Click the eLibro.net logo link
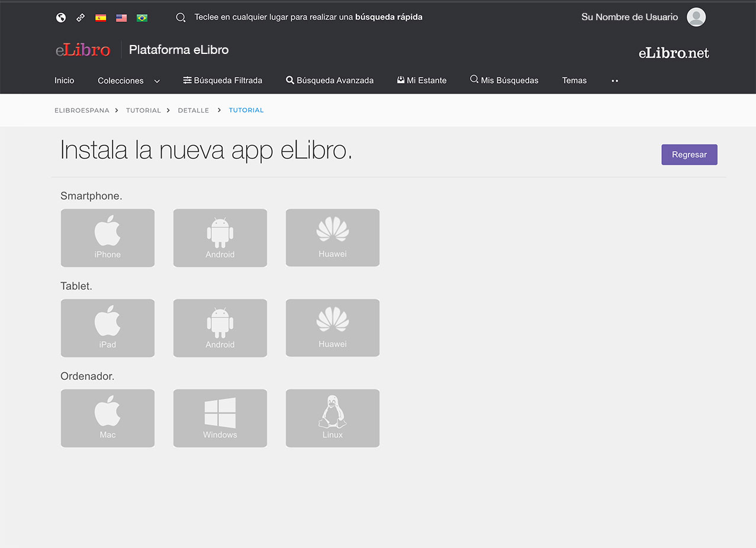Screen dimensions: 756x548 tap(674, 53)
